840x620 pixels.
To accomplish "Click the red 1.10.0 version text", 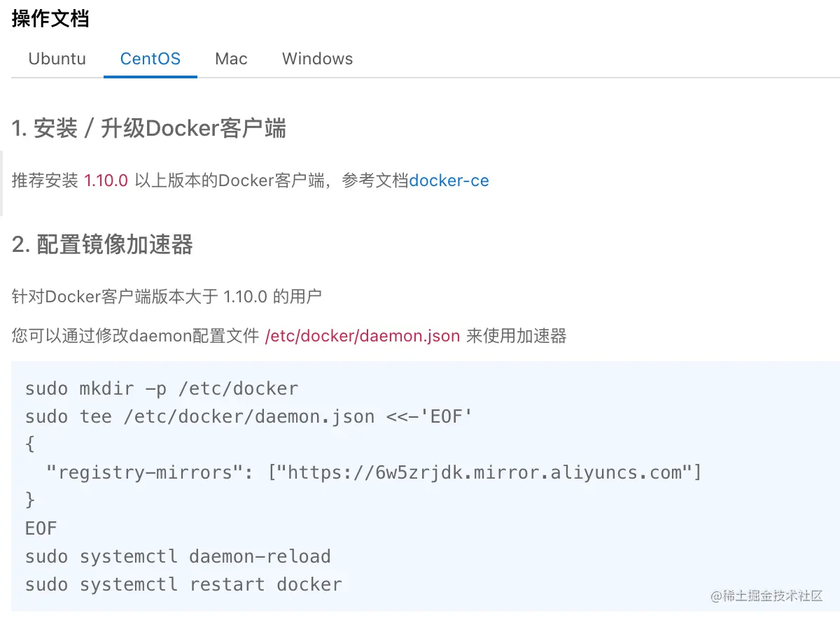I will [x=106, y=181].
